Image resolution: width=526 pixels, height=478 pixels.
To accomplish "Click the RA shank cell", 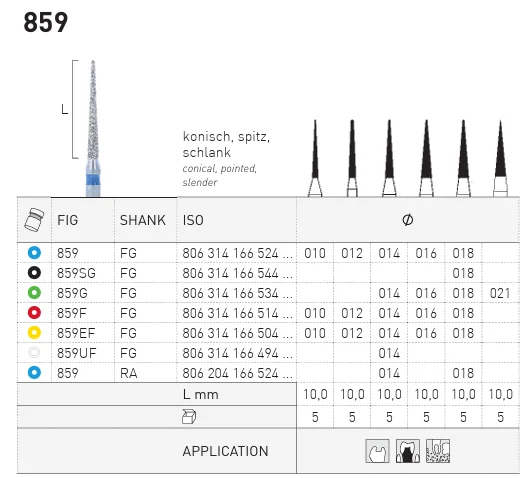I will (x=128, y=373).
